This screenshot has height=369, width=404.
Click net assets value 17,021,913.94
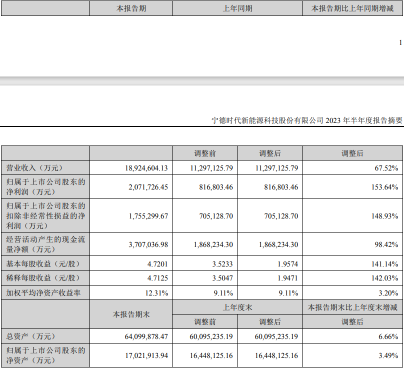(x=146, y=356)
